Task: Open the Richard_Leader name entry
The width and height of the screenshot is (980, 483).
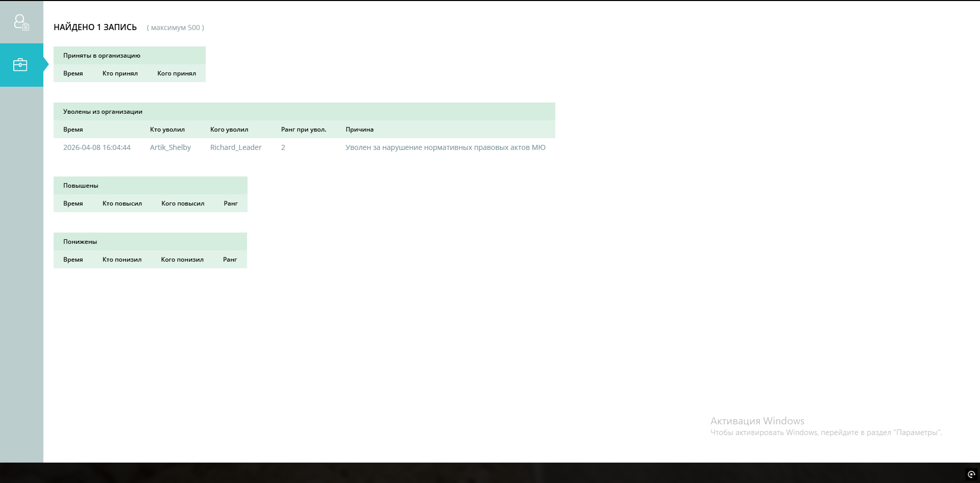Action: (236, 147)
